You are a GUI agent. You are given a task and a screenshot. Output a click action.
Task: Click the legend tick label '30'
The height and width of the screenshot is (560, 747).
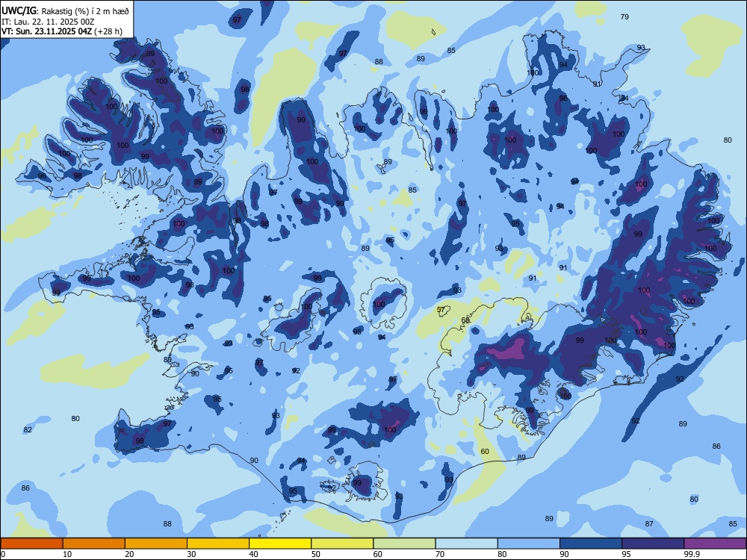[191, 554]
